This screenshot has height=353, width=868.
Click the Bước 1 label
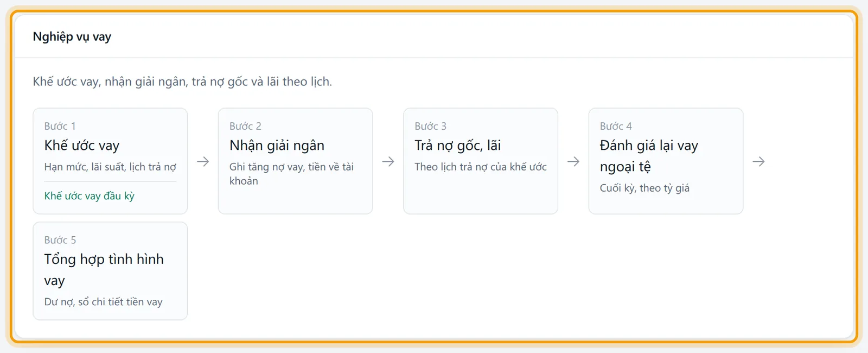(x=60, y=126)
